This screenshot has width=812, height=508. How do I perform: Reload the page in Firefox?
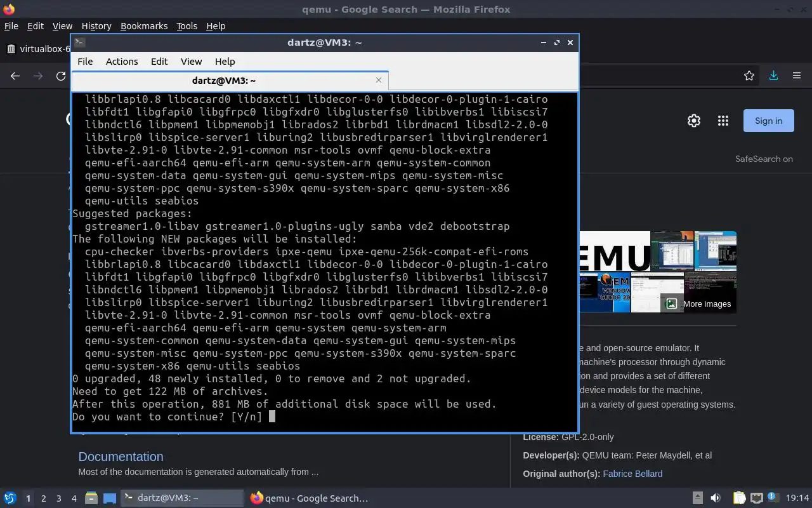[x=61, y=76]
